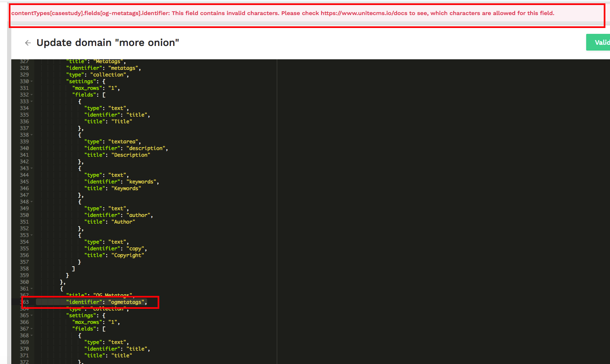
Task: Collapse the object starting at line 368
Action: click(32, 336)
